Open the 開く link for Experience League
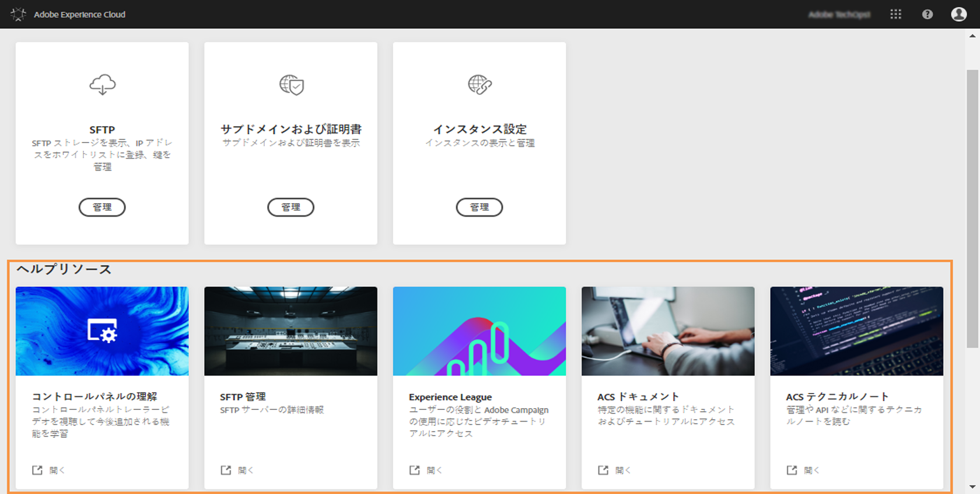Viewport: 980px width, 494px height. (435, 470)
